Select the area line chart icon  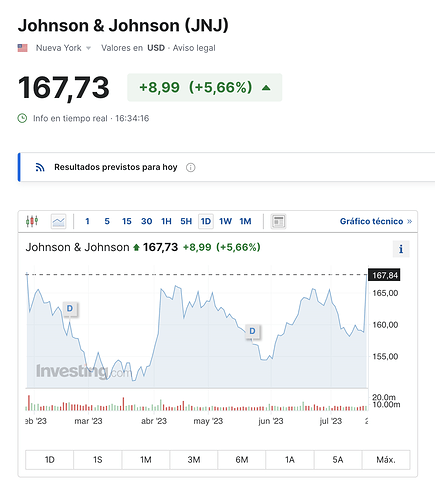(x=58, y=221)
